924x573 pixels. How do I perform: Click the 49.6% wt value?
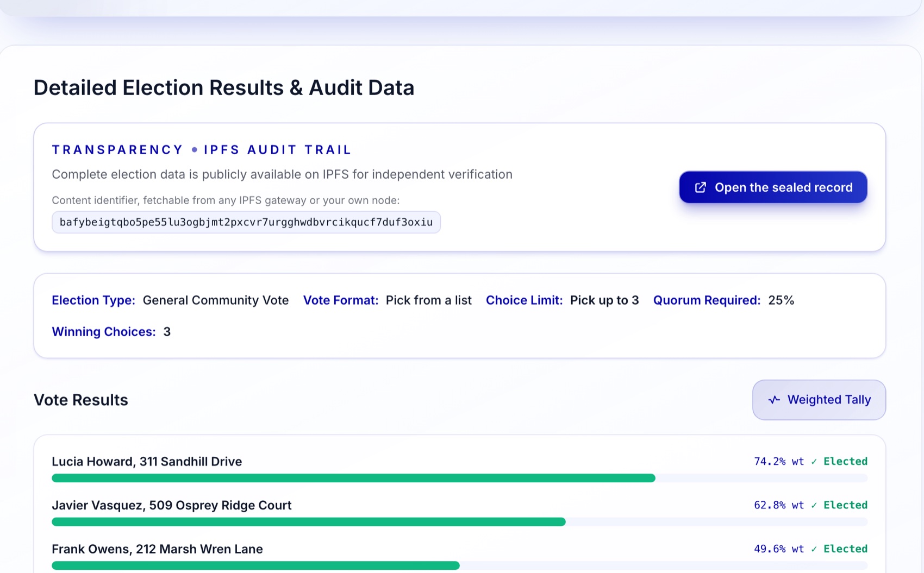click(x=779, y=549)
